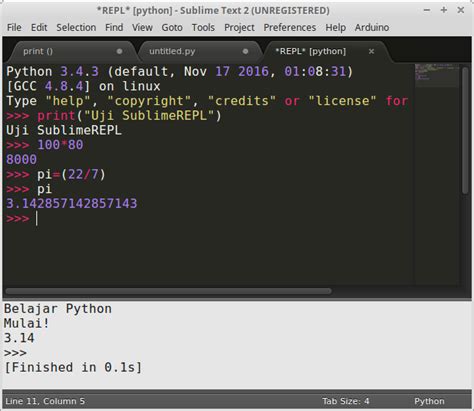This screenshot has height=411, width=474.
Task: Open the Arduino menu
Action: 372,27
